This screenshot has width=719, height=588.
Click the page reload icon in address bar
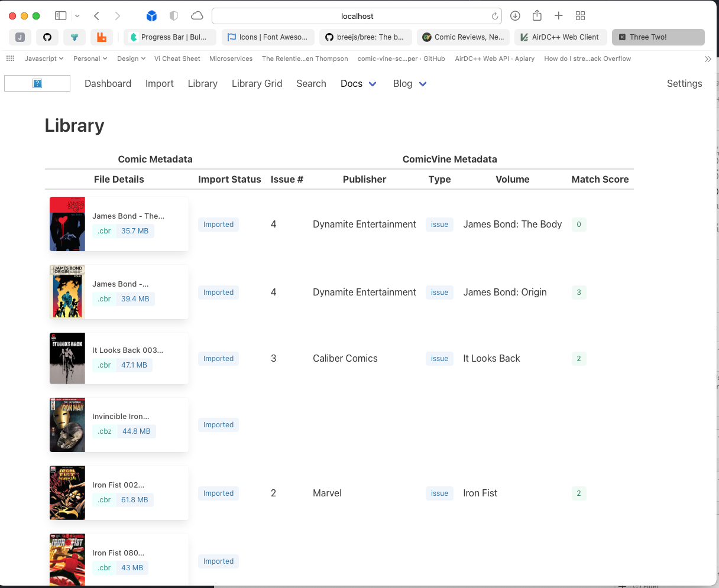[x=494, y=16]
